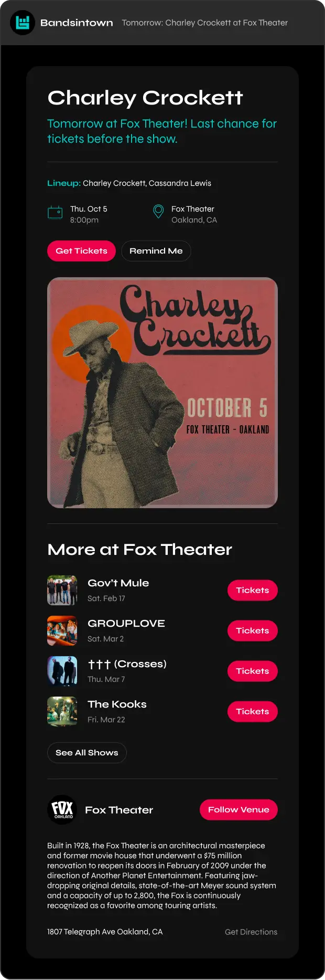Buy Tickets for GROUPLOVE
Image resolution: width=325 pixels, height=980 pixels.
[253, 630]
